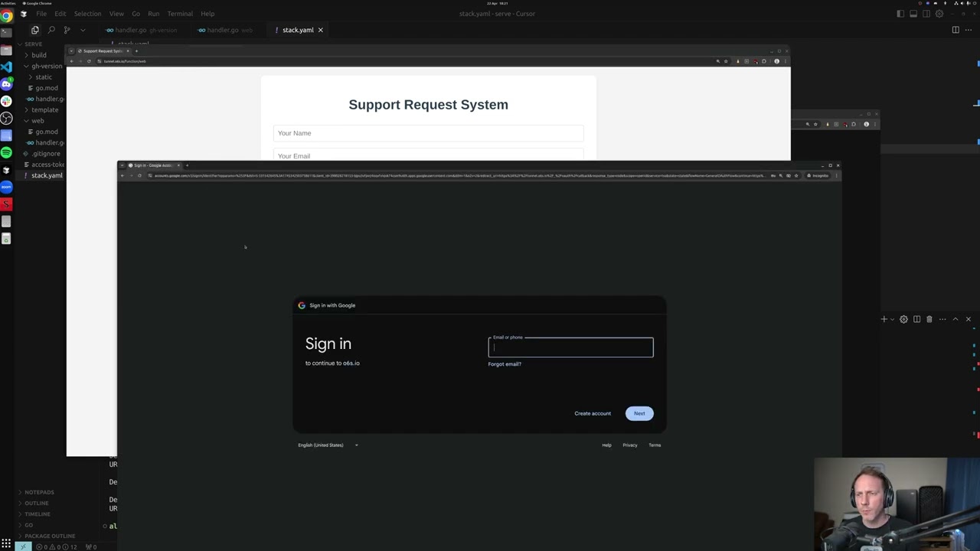Follow the Forgot email? link
The width and height of the screenshot is (980, 551).
[x=505, y=364]
